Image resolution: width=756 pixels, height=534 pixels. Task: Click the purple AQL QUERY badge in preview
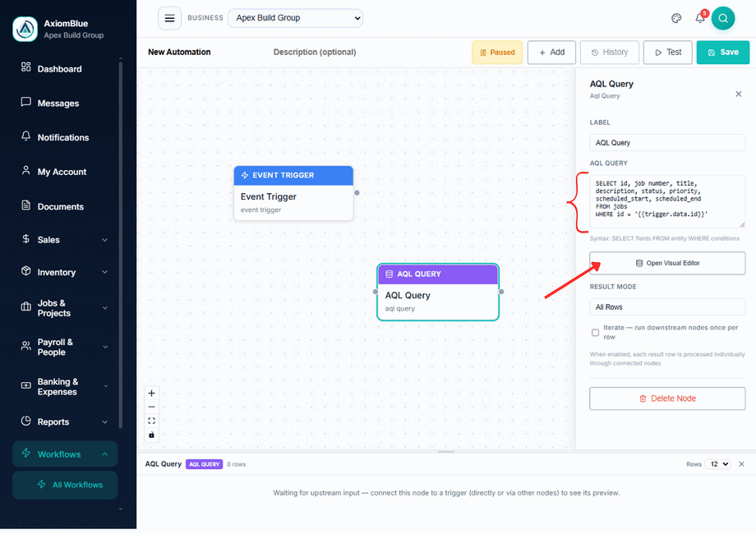tap(204, 464)
